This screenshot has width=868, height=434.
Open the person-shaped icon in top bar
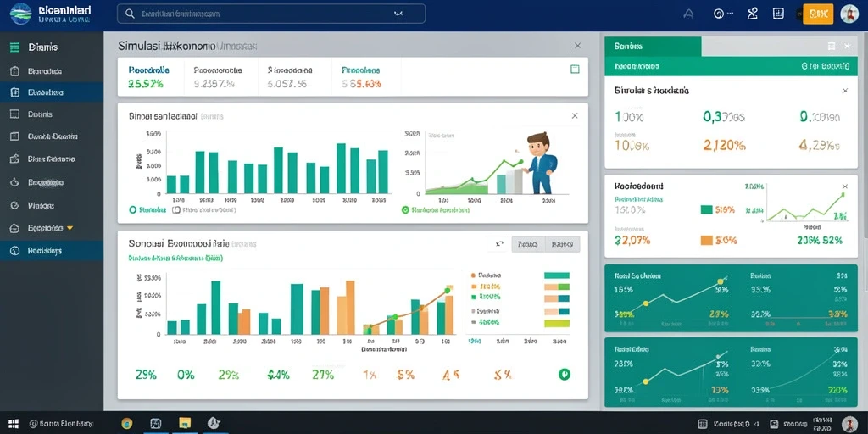coord(752,14)
